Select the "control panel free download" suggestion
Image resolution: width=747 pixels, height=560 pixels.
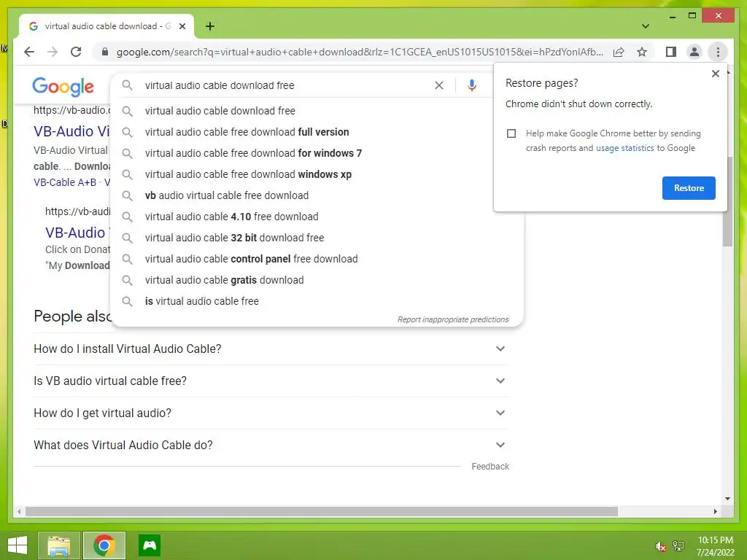[317, 259]
